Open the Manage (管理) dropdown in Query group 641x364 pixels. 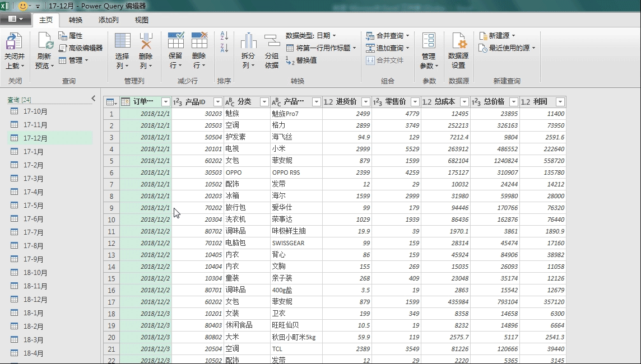[x=73, y=60]
